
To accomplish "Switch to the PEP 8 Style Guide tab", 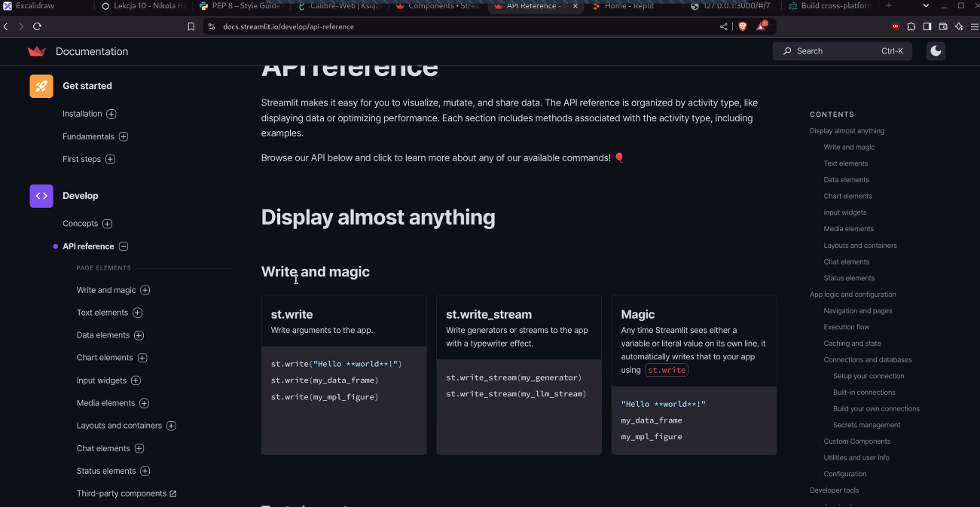I will [x=241, y=5].
